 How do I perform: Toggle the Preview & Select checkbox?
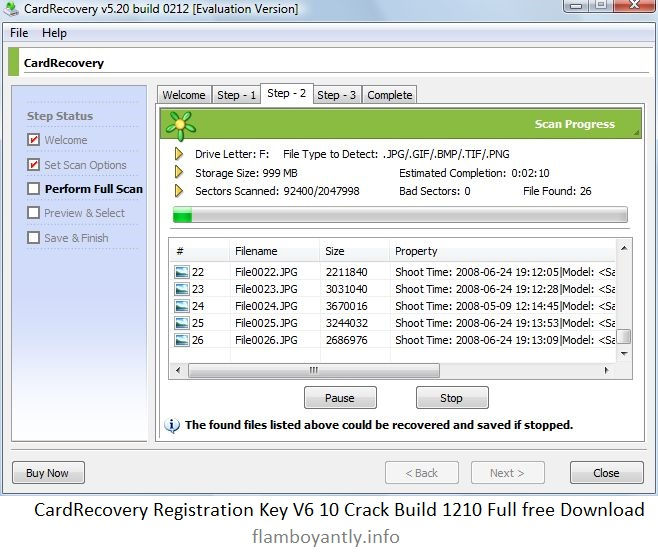[x=34, y=213]
